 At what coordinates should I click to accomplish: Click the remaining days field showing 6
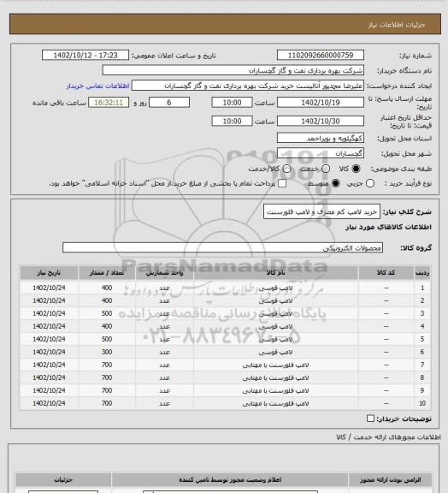click(x=169, y=103)
